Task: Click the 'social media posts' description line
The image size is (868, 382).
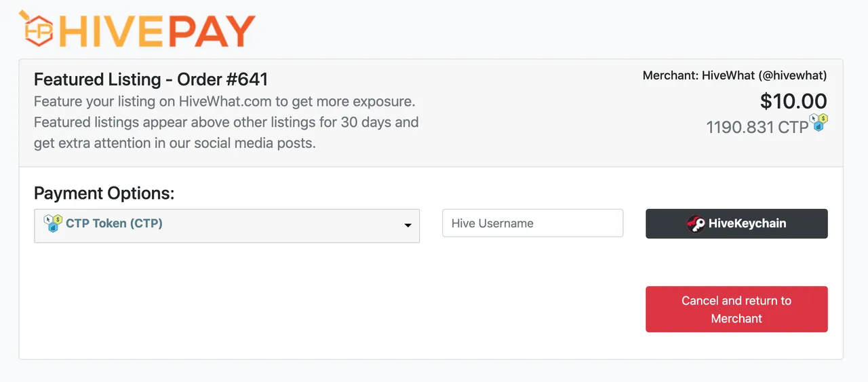Action: [x=175, y=144]
